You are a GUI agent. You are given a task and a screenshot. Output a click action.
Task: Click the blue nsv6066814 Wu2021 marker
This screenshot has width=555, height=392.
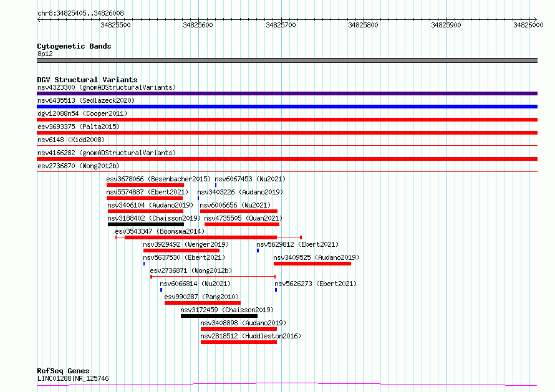coord(162,290)
